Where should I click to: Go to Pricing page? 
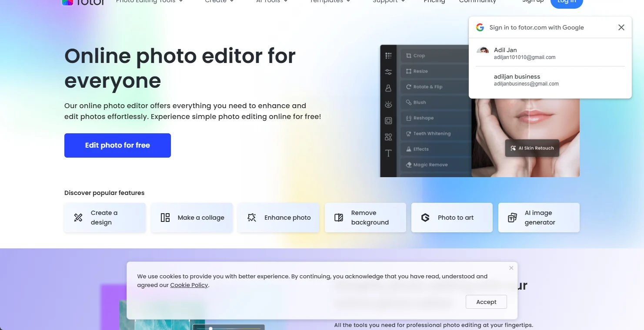coord(434,2)
